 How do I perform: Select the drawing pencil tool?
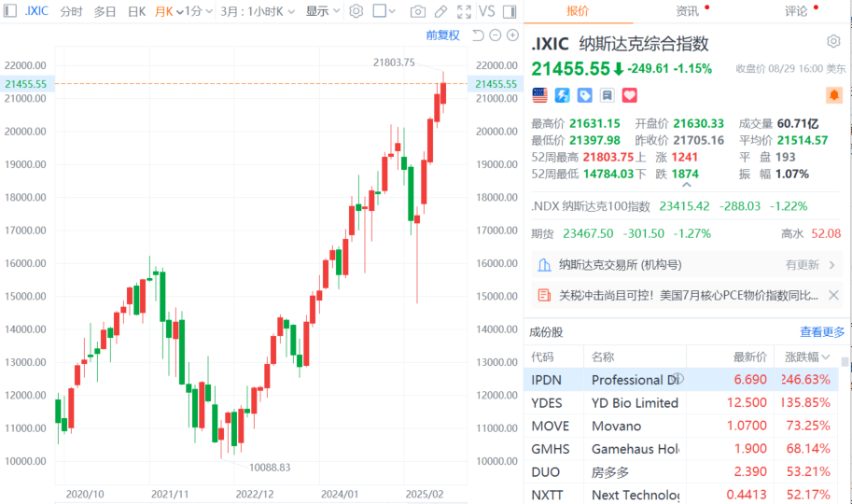(x=441, y=11)
